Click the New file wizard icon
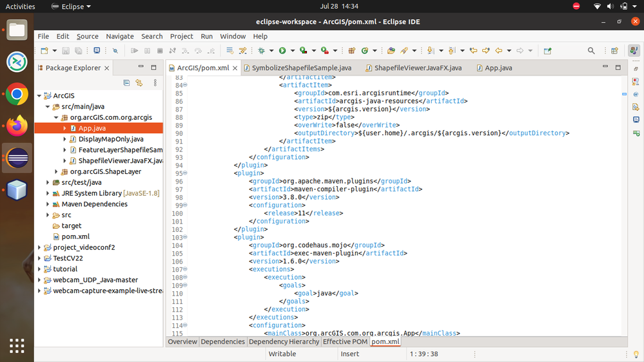 click(44, 51)
